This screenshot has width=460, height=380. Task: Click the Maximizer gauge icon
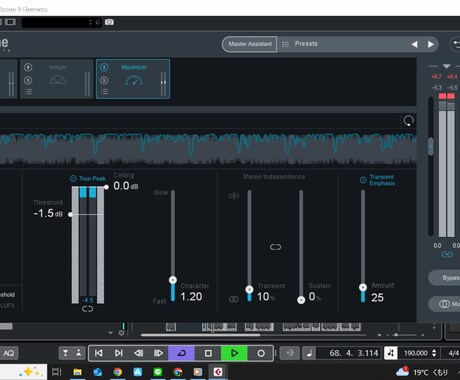point(134,80)
